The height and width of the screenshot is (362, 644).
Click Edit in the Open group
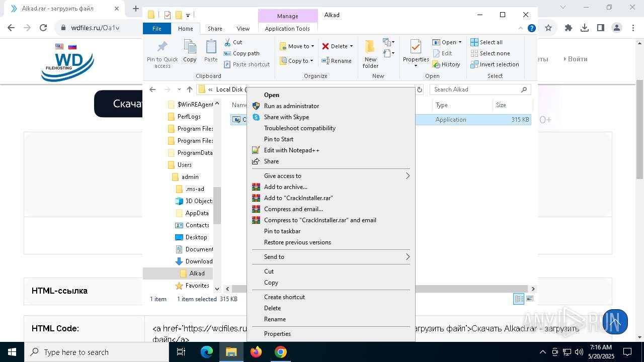(442, 53)
